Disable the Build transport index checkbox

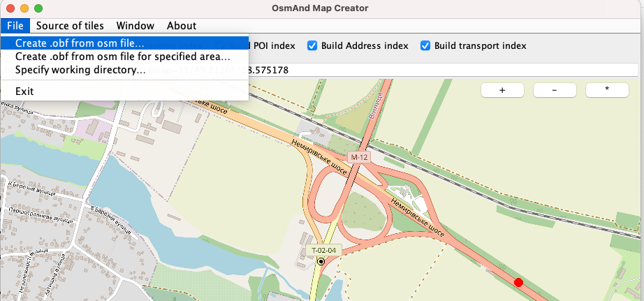[x=425, y=46]
